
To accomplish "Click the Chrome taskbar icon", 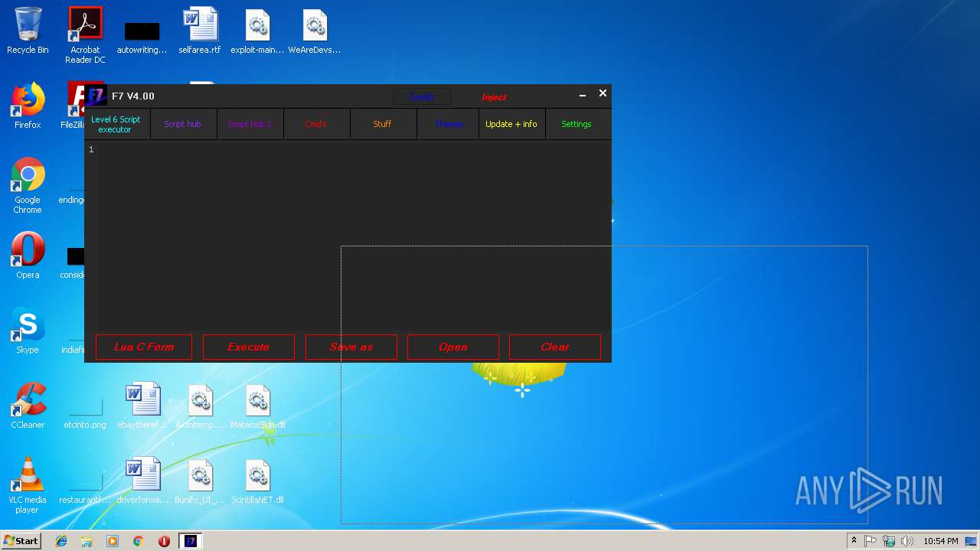I will [139, 541].
